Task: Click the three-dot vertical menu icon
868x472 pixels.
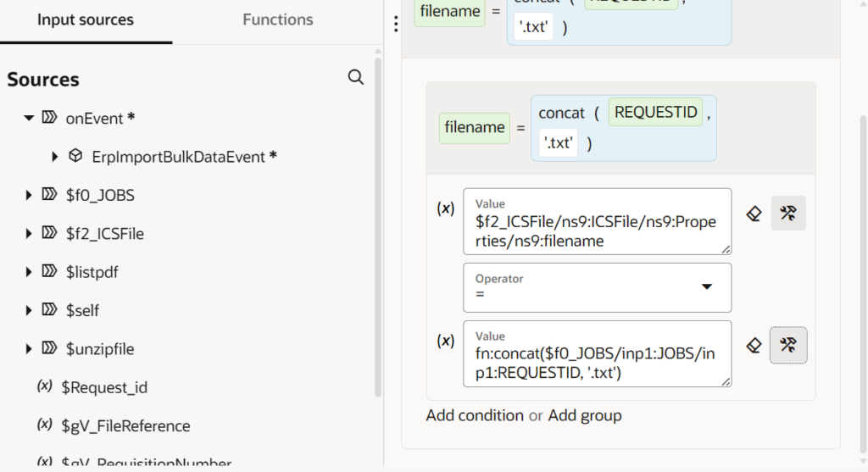Action: point(395,25)
